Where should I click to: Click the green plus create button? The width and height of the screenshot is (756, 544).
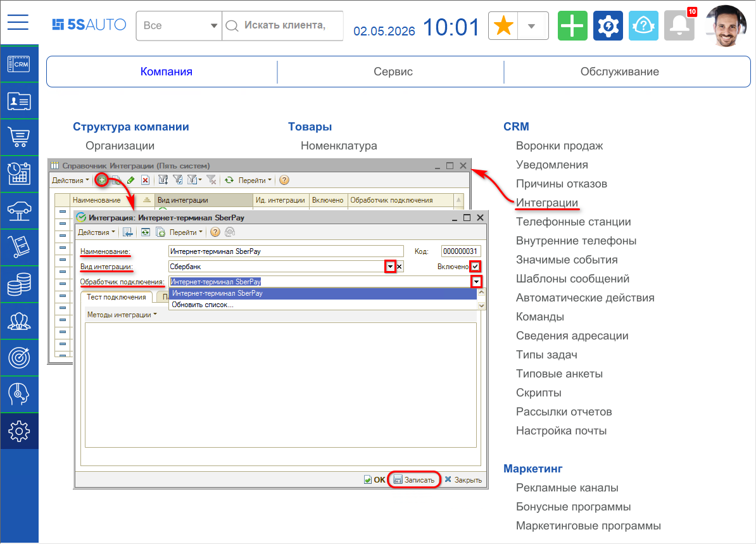point(572,25)
